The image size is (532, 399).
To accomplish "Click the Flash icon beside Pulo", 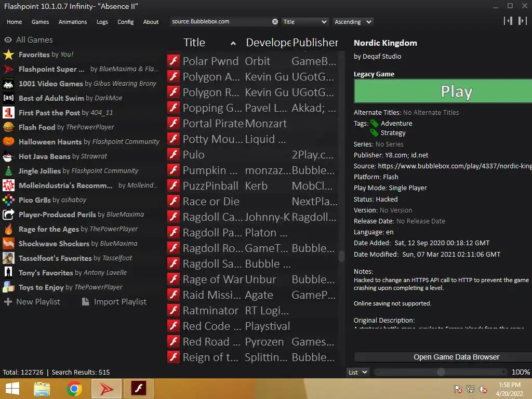I will click(x=174, y=154).
